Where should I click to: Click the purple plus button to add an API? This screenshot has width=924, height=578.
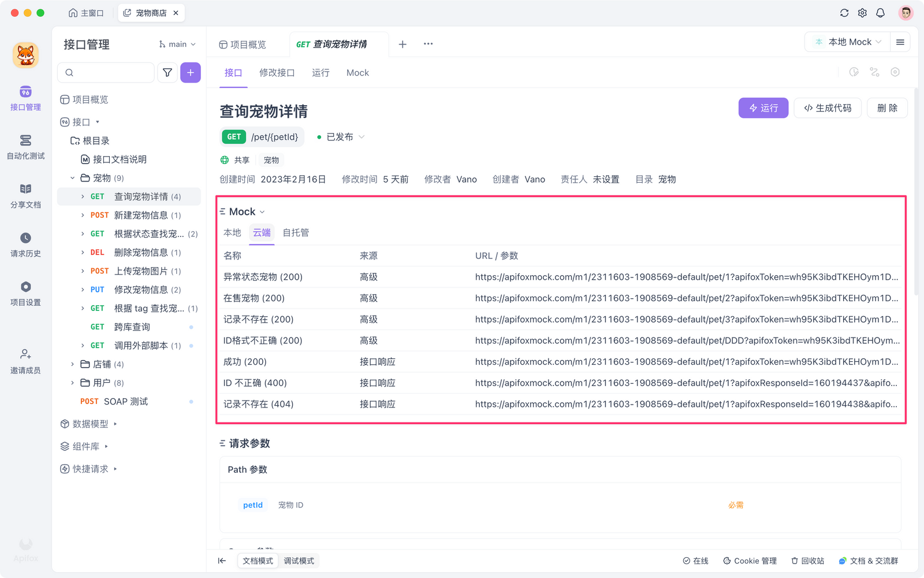click(191, 72)
